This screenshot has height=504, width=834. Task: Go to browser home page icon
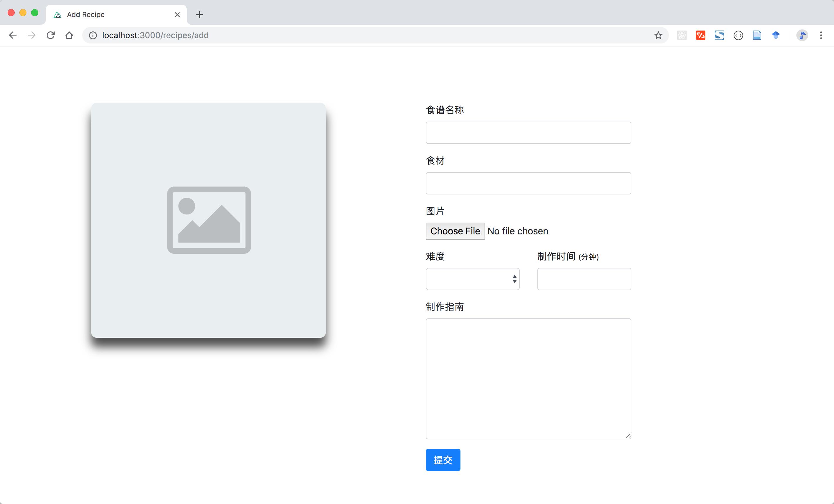click(69, 35)
